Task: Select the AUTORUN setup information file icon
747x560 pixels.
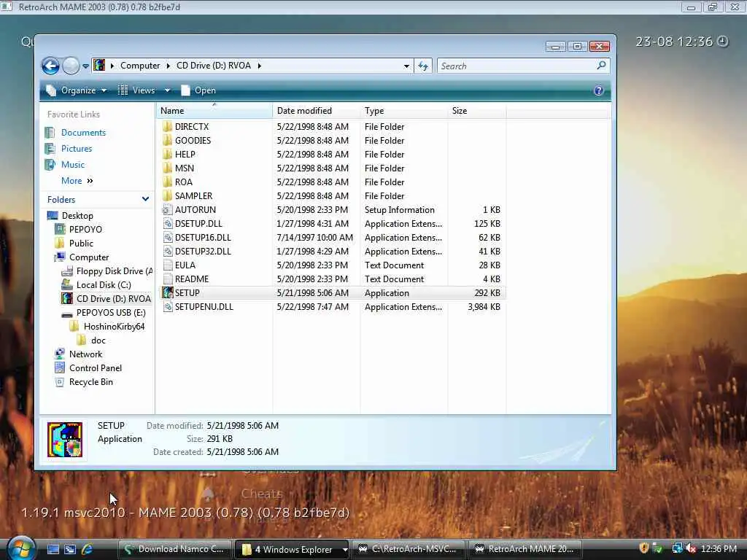Action: [x=167, y=210]
